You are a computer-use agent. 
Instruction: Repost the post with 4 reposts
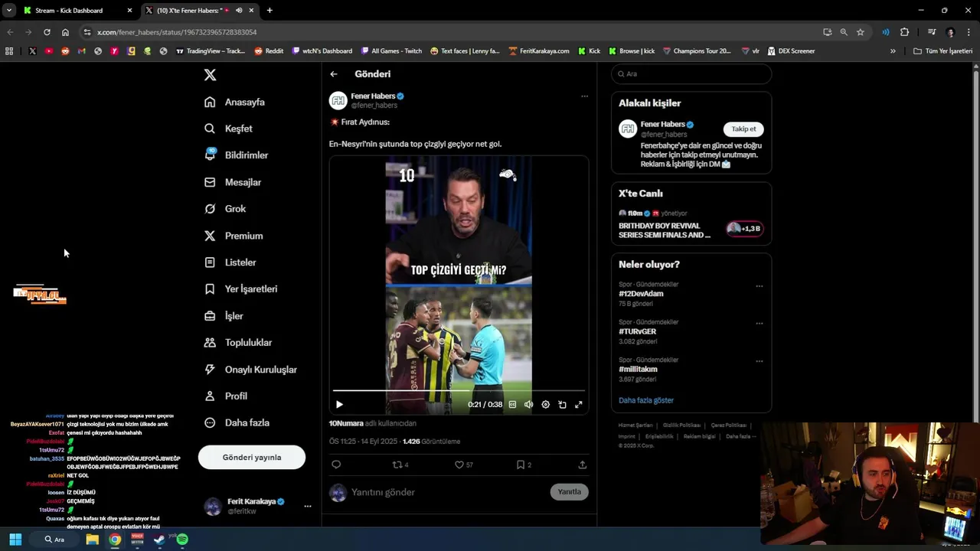pyautogui.click(x=400, y=465)
